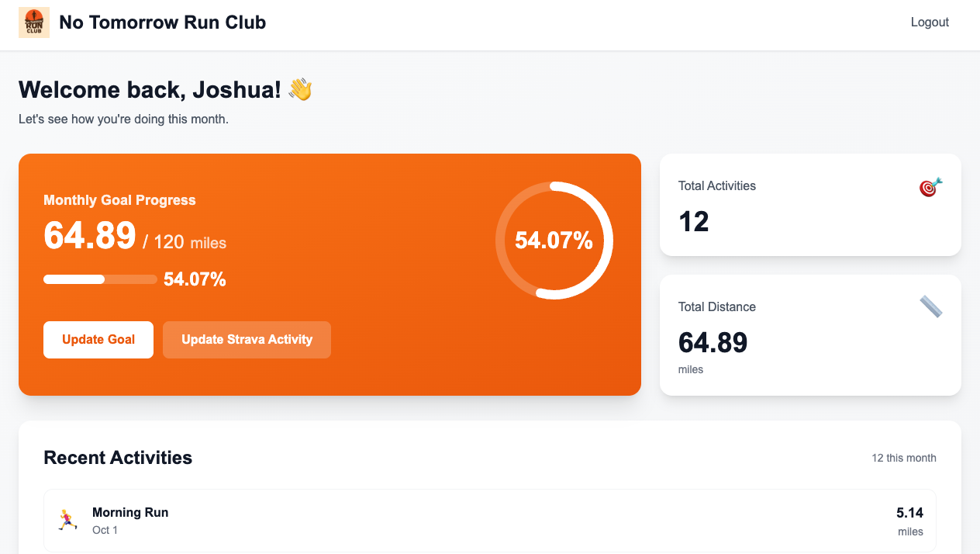Click the runner emoji beside Morning Run
Viewport: 980px width, 554px height.
[x=67, y=520]
